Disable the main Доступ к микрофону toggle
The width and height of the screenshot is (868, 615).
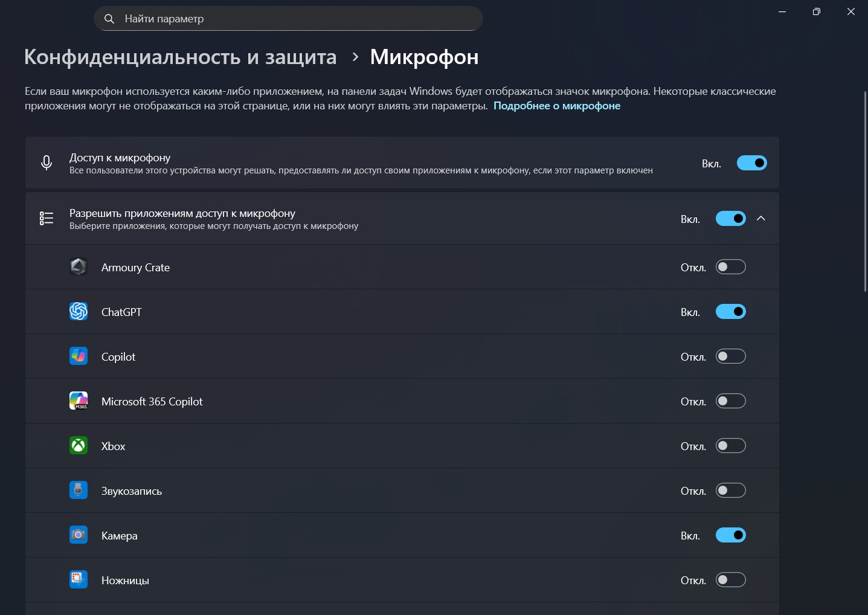click(751, 163)
